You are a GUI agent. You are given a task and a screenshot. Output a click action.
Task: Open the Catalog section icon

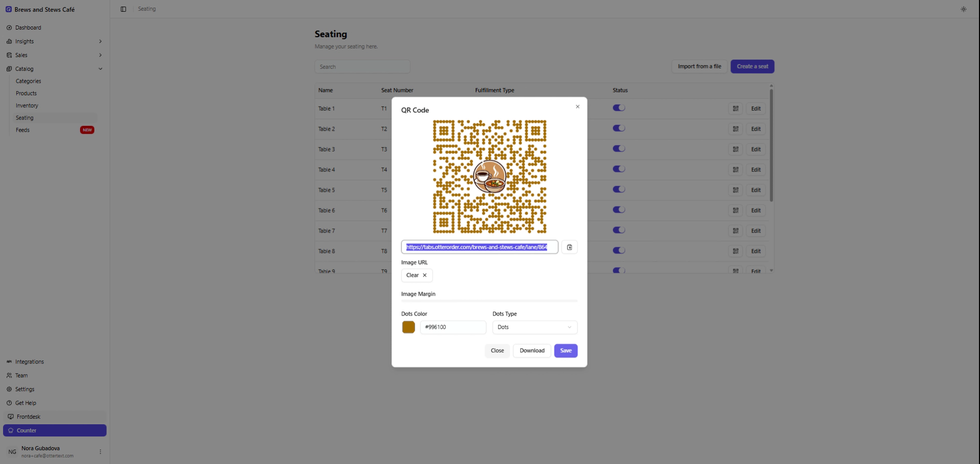[10, 69]
